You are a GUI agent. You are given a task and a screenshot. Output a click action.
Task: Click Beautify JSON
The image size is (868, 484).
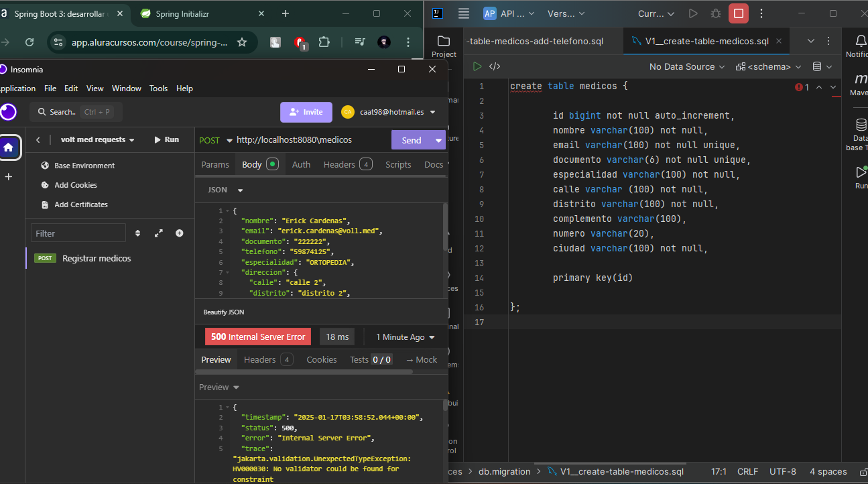pos(224,312)
